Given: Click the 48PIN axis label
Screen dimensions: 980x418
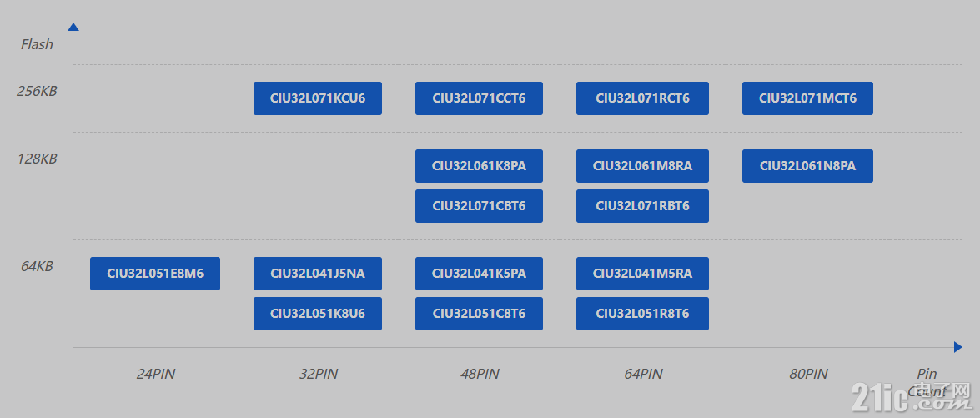Looking at the screenshot, I should point(480,374).
